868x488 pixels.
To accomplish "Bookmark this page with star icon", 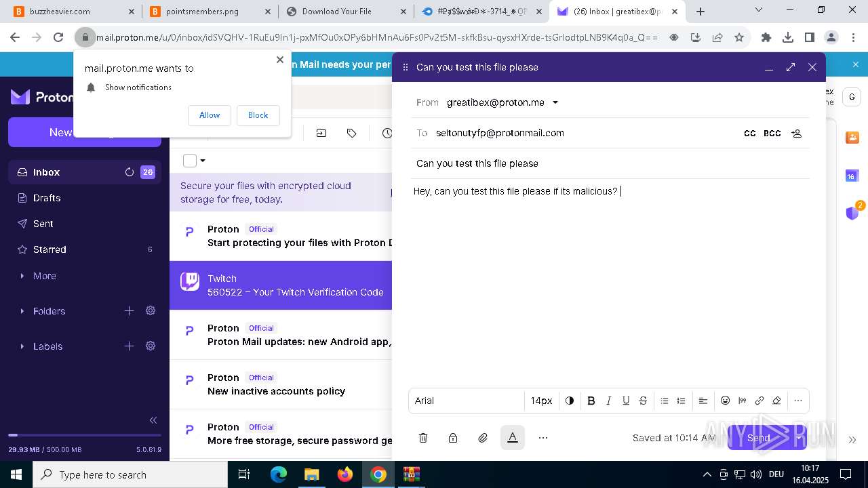I will [x=739, y=37].
